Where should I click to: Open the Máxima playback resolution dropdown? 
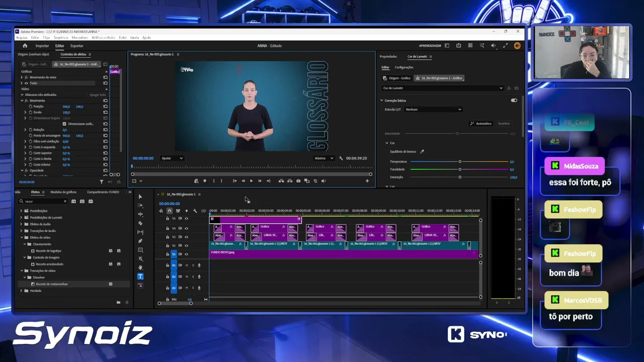(x=324, y=158)
